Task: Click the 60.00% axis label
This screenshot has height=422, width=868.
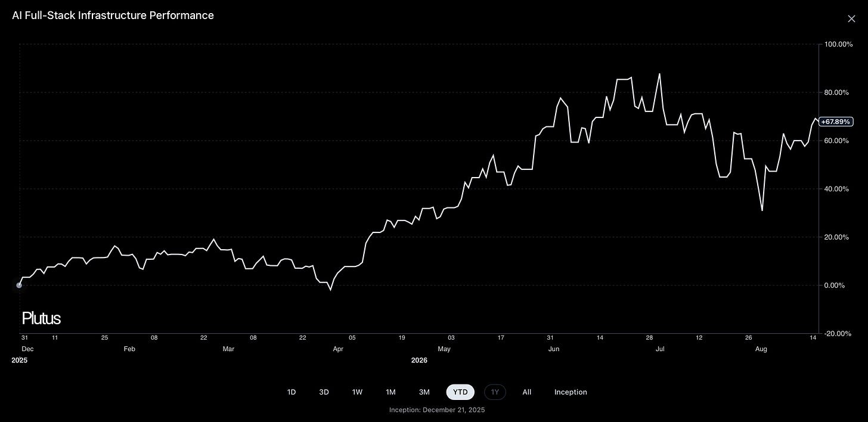Action: click(836, 141)
